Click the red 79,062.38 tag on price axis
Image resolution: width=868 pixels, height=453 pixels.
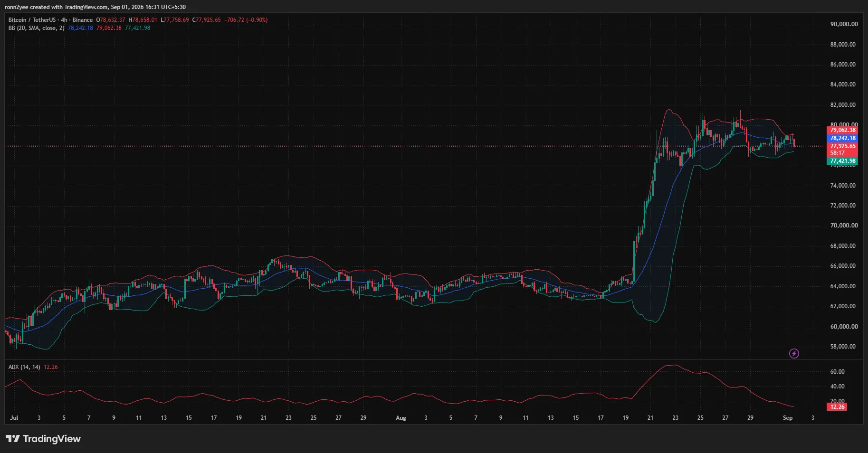pos(842,130)
